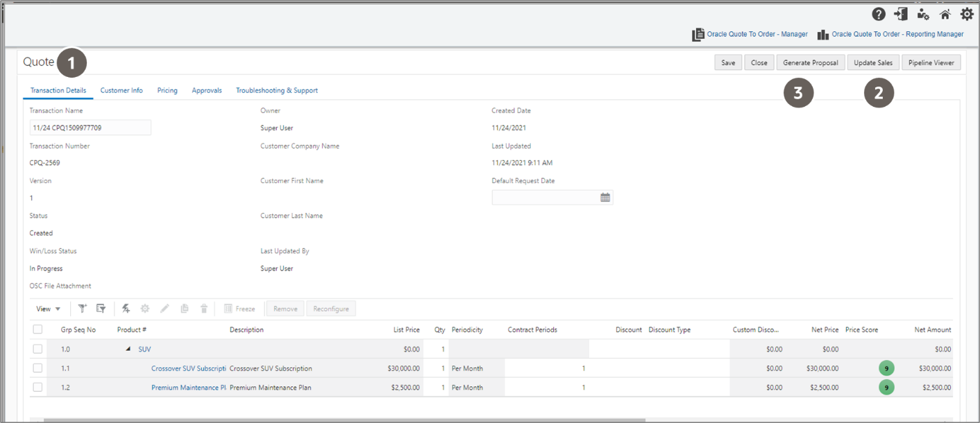This screenshot has height=423, width=980.
Task: Click the logout door icon
Action: pos(900,13)
